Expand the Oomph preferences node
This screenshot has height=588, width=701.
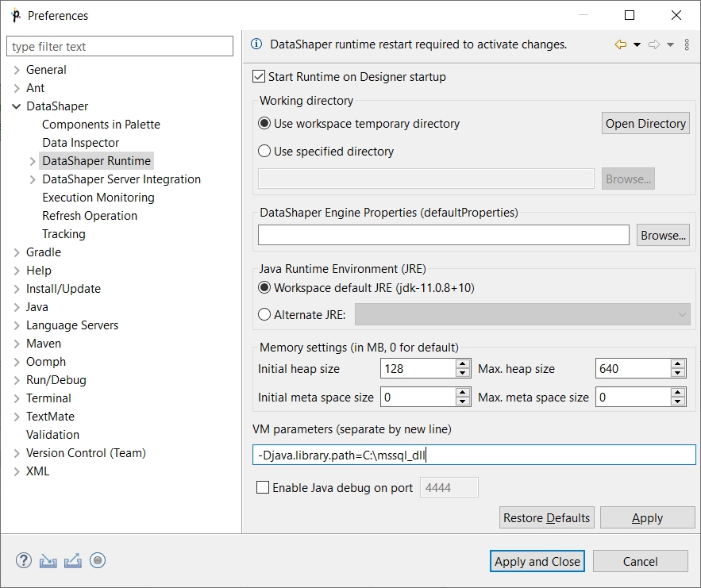(x=17, y=362)
